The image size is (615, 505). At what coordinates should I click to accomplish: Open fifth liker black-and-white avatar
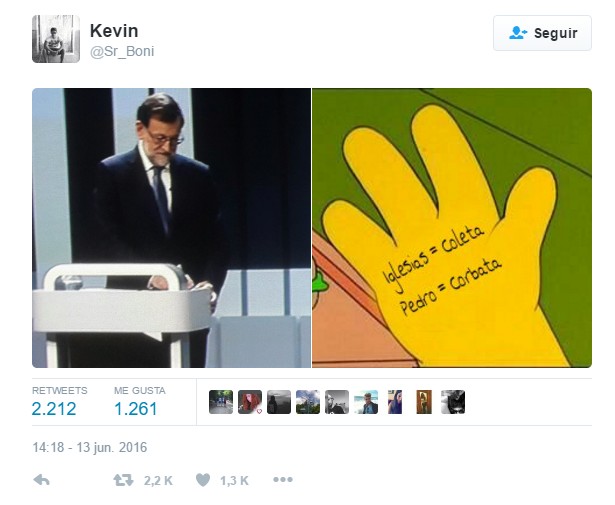pos(337,402)
